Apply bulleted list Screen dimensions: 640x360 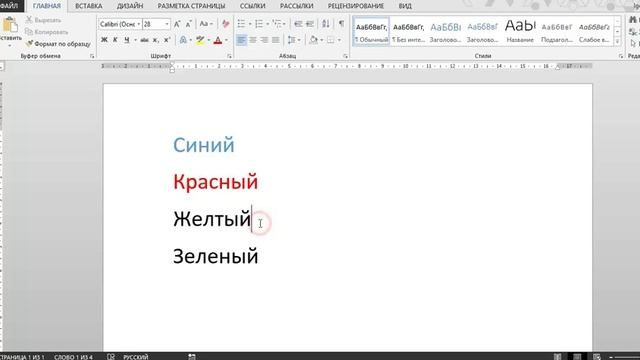pos(241,24)
